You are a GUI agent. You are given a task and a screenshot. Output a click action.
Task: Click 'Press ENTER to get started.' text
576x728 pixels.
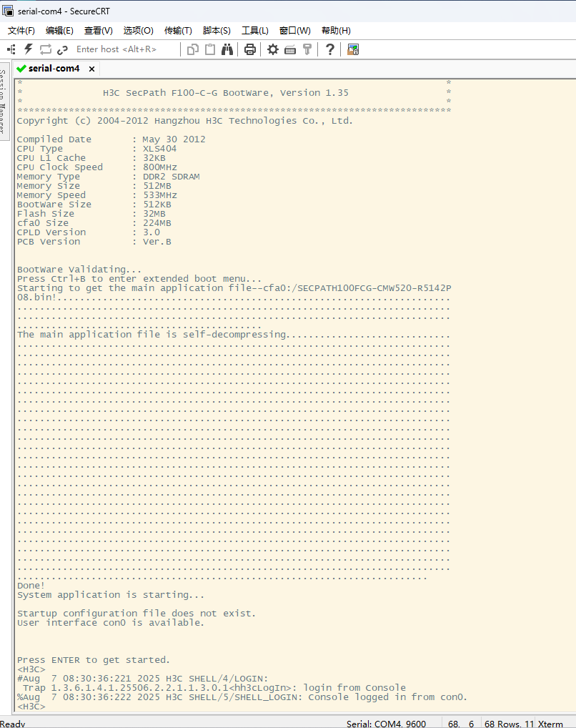(x=94, y=660)
